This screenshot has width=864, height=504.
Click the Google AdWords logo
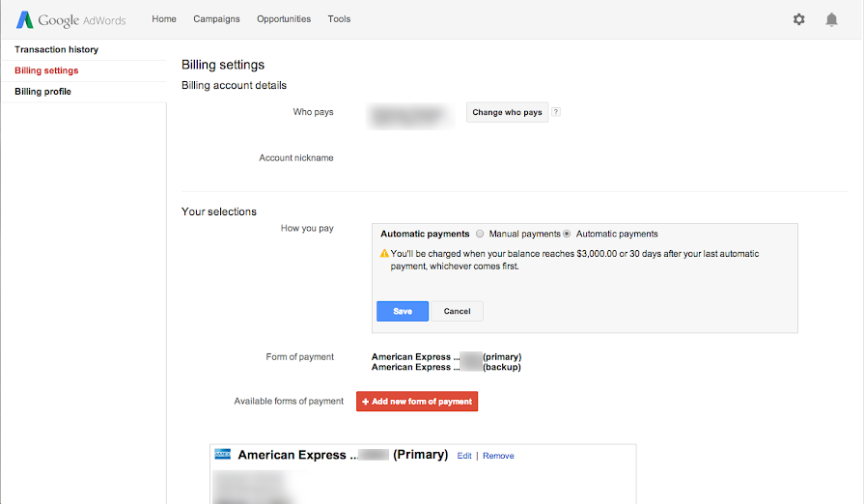(x=70, y=19)
